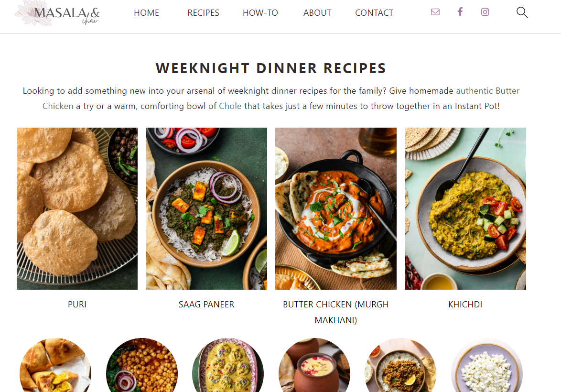Open the How-To menu item

tap(260, 13)
